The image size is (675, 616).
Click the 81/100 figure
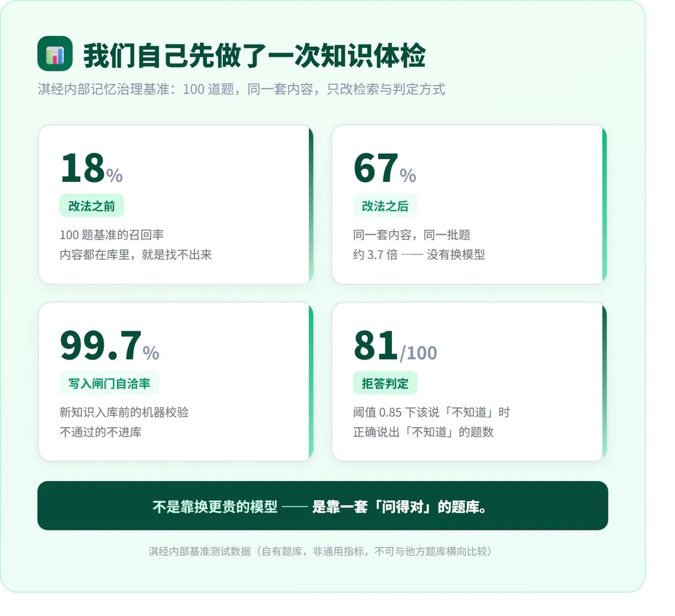[395, 345]
